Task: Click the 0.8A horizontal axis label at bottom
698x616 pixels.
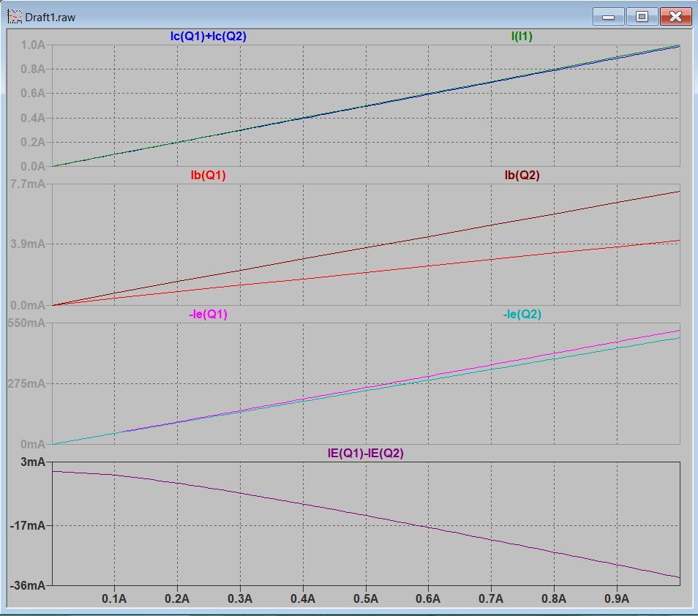Action: click(554, 598)
